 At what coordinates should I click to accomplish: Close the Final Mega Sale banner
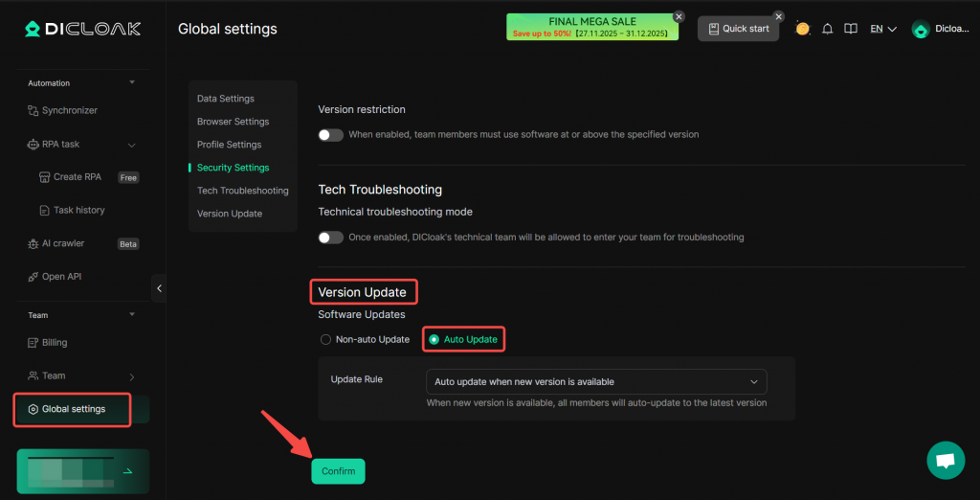(x=679, y=16)
